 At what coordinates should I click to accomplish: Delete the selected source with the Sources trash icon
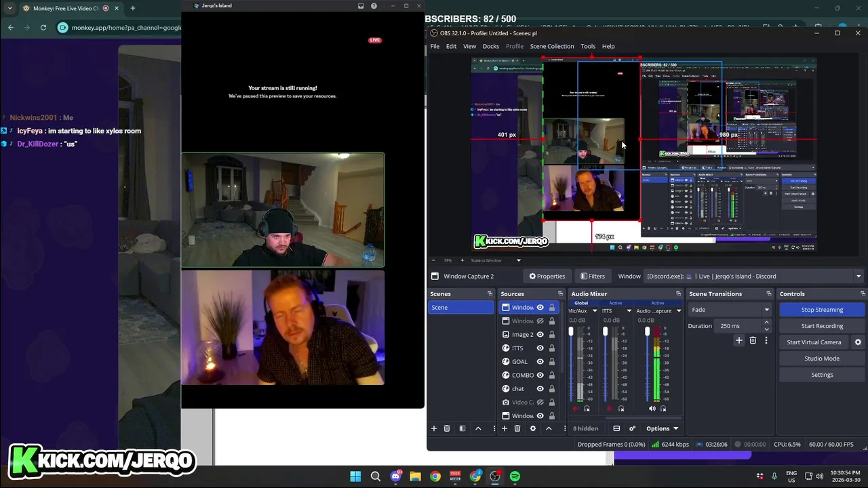[517, 428]
